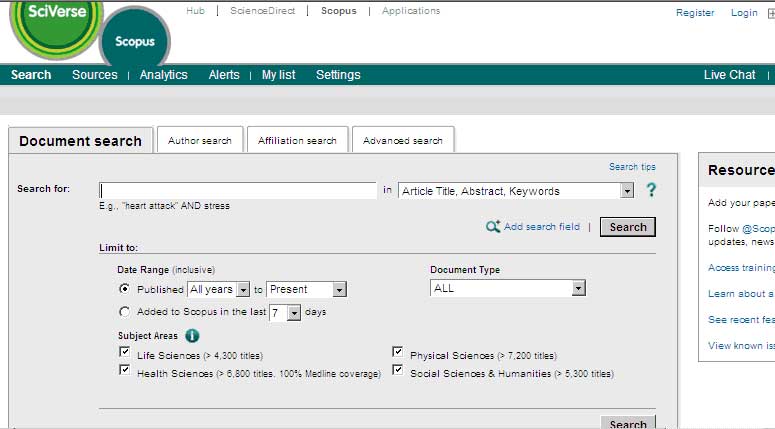Toggle the Physical Sciences checkbox

tap(397, 351)
